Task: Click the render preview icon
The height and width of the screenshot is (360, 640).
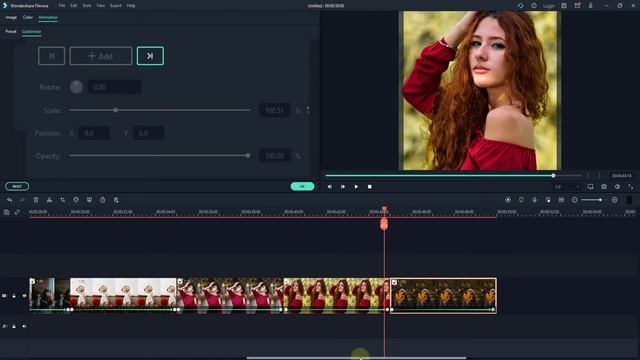Action: tap(508, 200)
